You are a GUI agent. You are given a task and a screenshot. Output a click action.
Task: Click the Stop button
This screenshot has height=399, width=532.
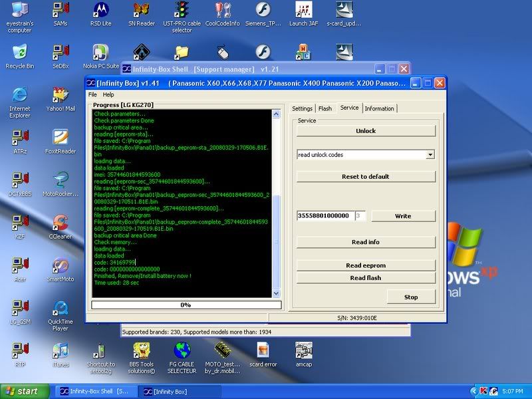click(x=411, y=297)
